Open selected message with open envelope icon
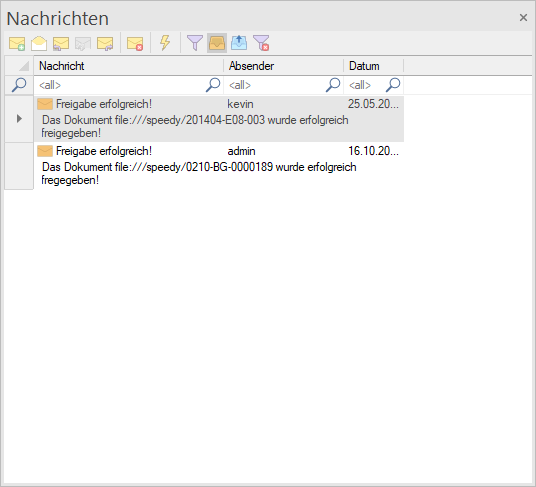Image resolution: width=536 pixels, height=487 pixels. [x=39, y=43]
